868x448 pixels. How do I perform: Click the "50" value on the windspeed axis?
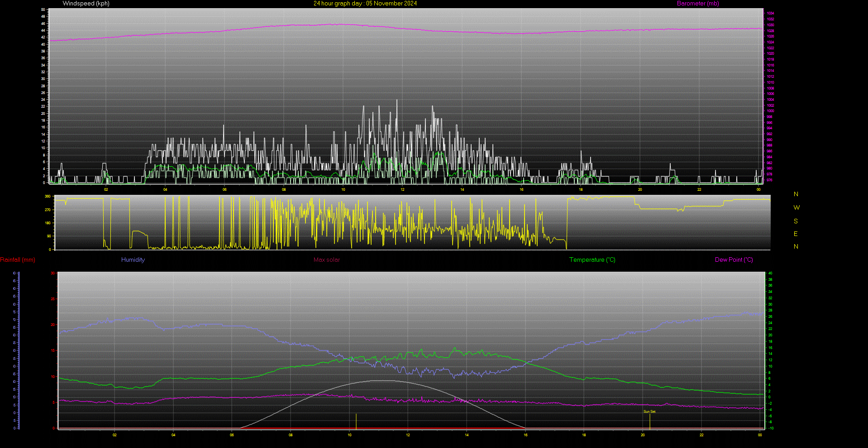pos(43,10)
